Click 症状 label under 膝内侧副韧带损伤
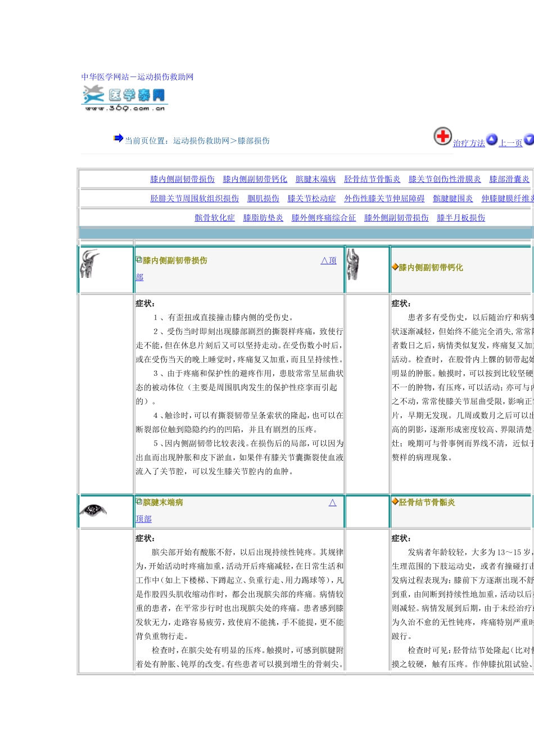Viewport: 534px width, 756px height. 146,304
